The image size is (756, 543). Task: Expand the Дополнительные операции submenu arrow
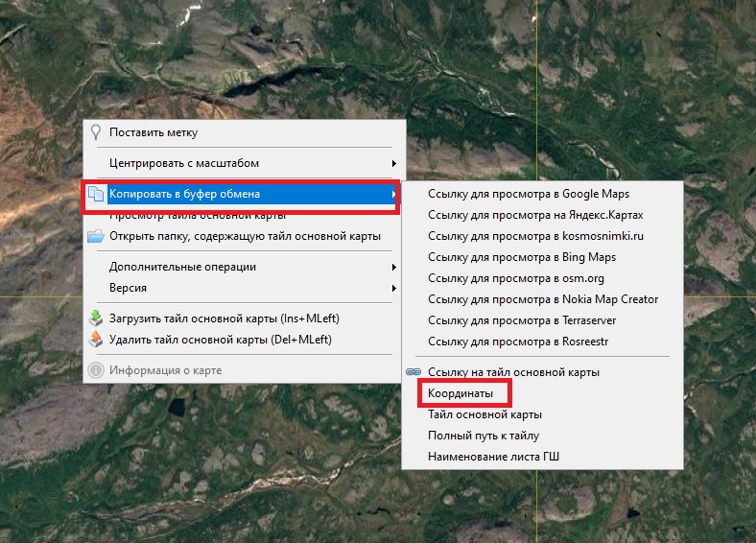point(394,267)
